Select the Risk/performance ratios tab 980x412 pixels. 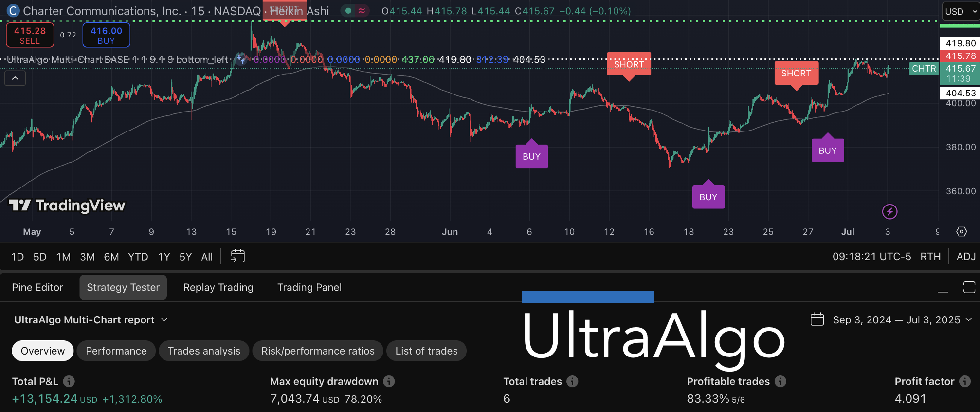coord(318,351)
